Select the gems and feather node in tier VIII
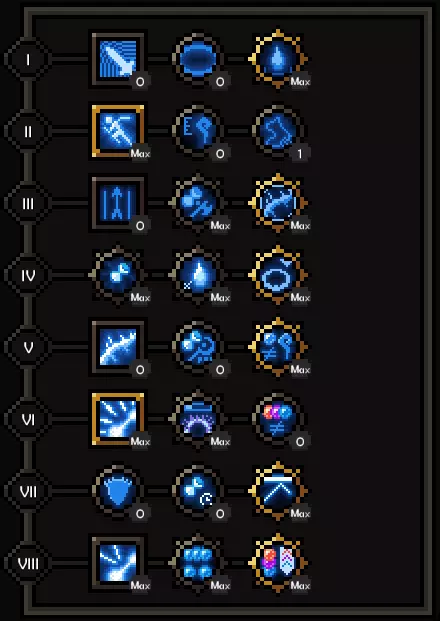This screenshot has width=440, height=621. click(278, 563)
